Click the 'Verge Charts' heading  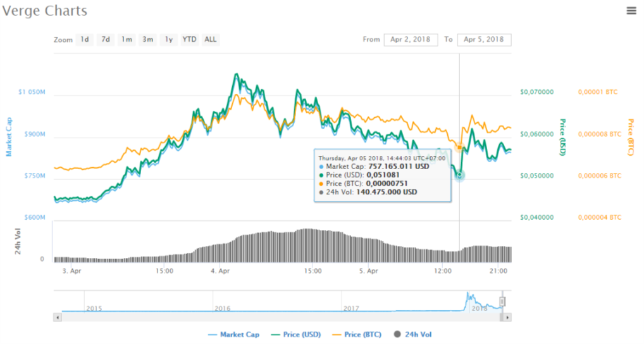pos(45,11)
